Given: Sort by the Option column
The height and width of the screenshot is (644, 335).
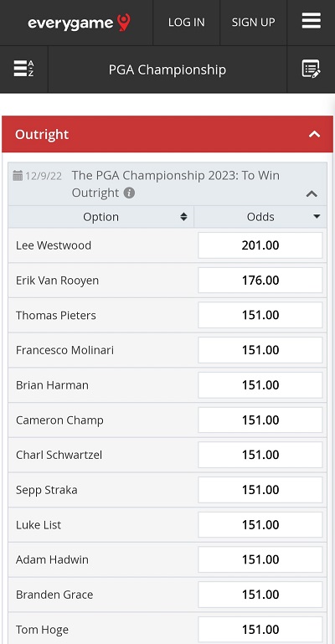Looking at the screenshot, I should click(x=101, y=217).
